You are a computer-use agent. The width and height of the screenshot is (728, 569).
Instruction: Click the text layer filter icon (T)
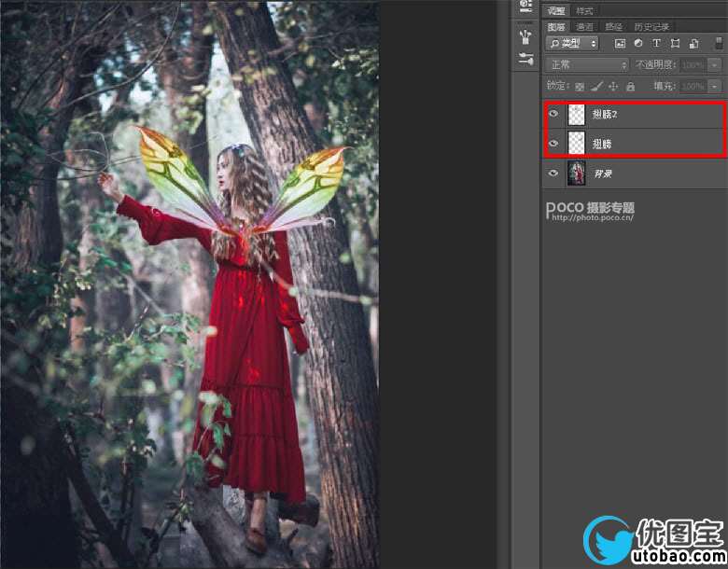pos(656,44)
